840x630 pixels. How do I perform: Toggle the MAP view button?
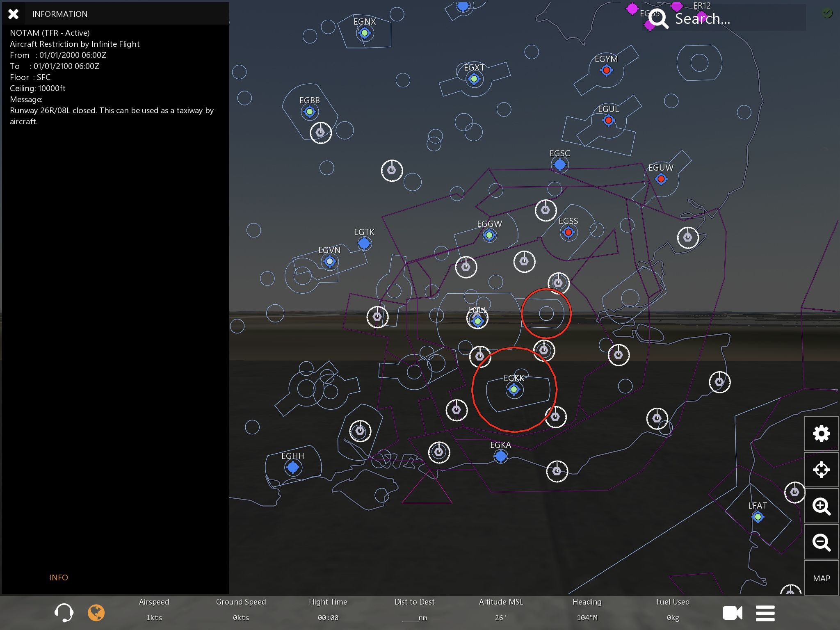821,578
